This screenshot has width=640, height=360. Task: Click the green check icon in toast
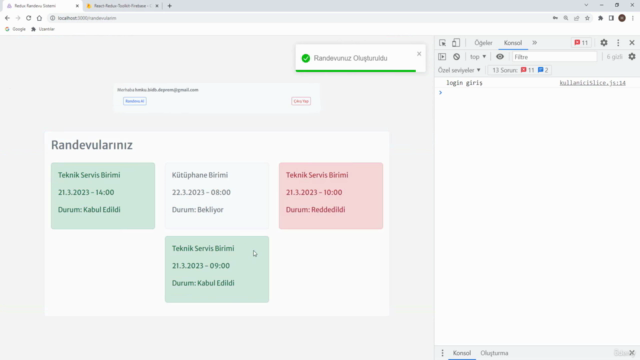pos(306,58)
